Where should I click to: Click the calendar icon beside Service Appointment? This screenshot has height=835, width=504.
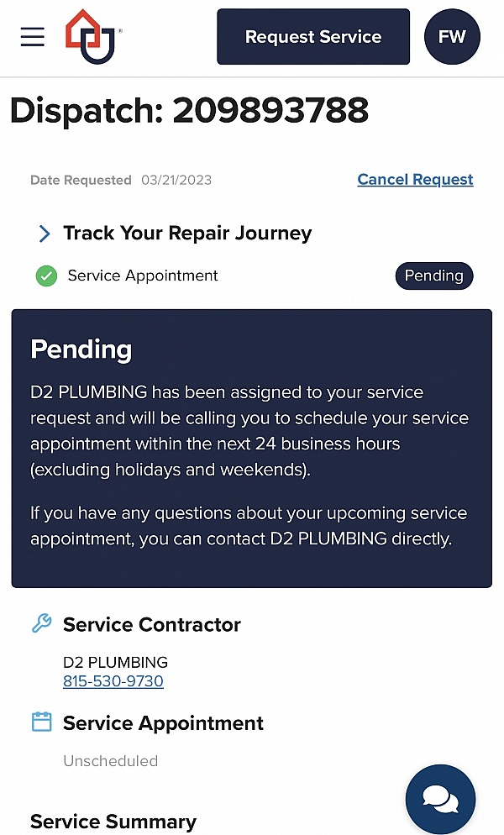pos(41,722)
